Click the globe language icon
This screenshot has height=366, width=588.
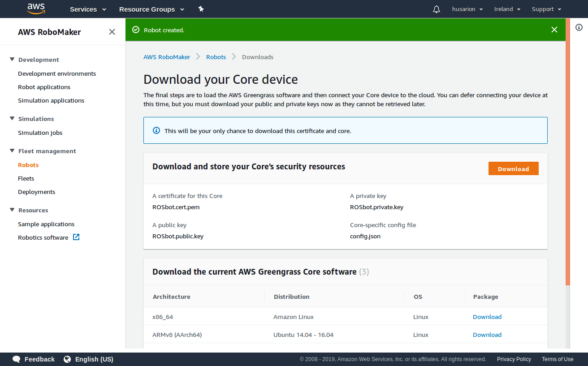click(67, 359)
